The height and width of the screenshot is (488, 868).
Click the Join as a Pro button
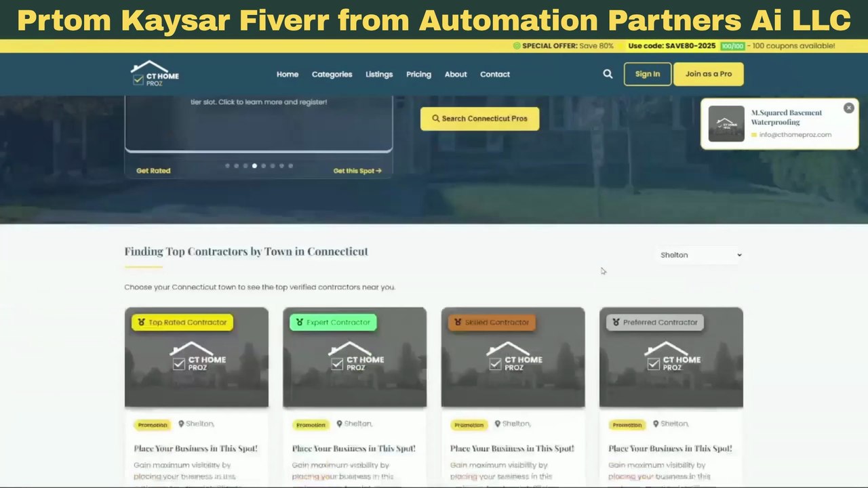709,74
